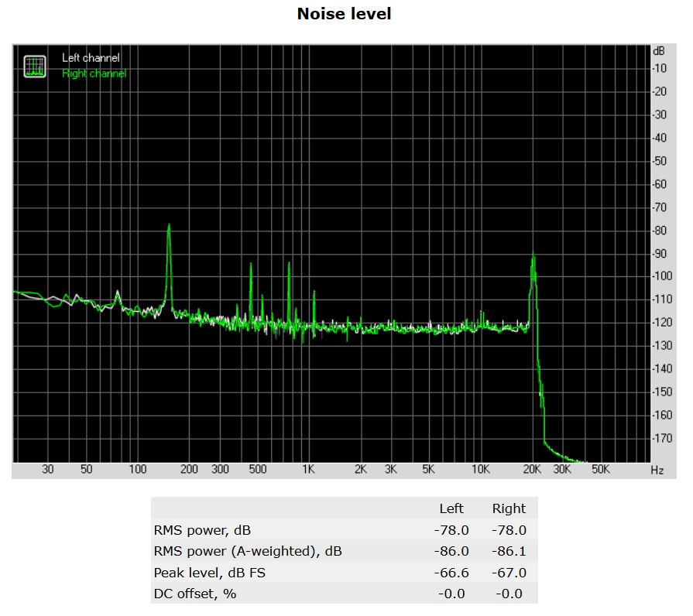Click the 'Hz' axis unit label
This screenshot has height=616, width=693.
(657, 471)
